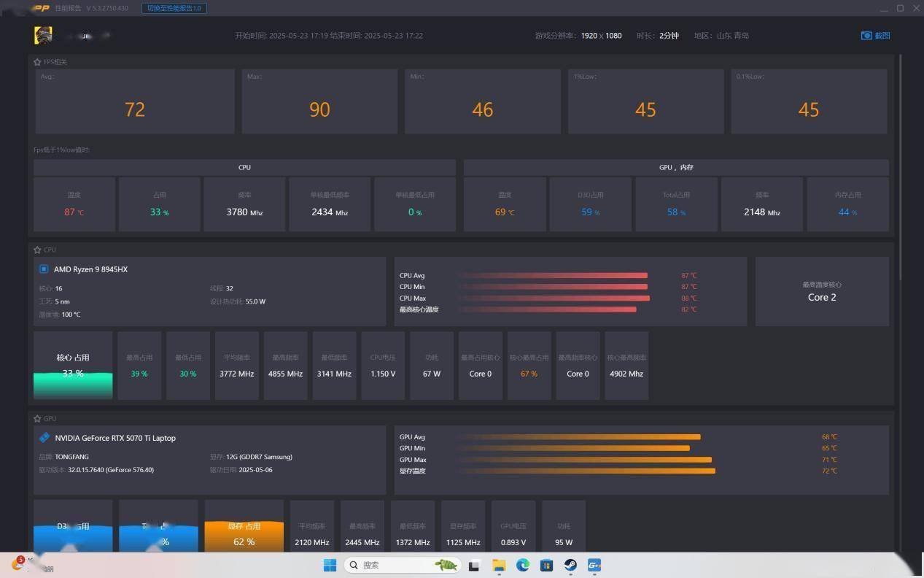This screenshot has height=578, width=924.
Task: Click the 最高频率核心 Core 0 tile
Action: (x=578, y=366)
